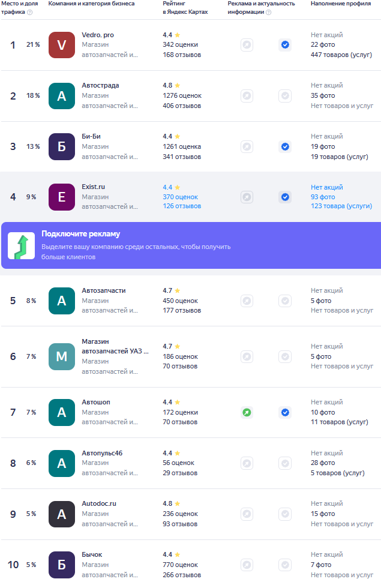Image resolution: width=381 pixels, height=588 pixels.
Task: Select the Автопульс46 company name
Action: 102,453
